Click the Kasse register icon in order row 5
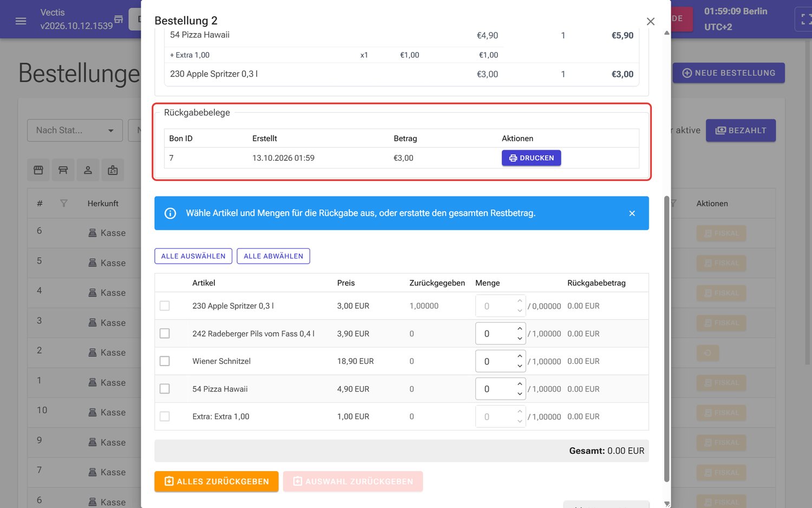Image resolution: width=812 pixels, height=508 pixels. 93,263
